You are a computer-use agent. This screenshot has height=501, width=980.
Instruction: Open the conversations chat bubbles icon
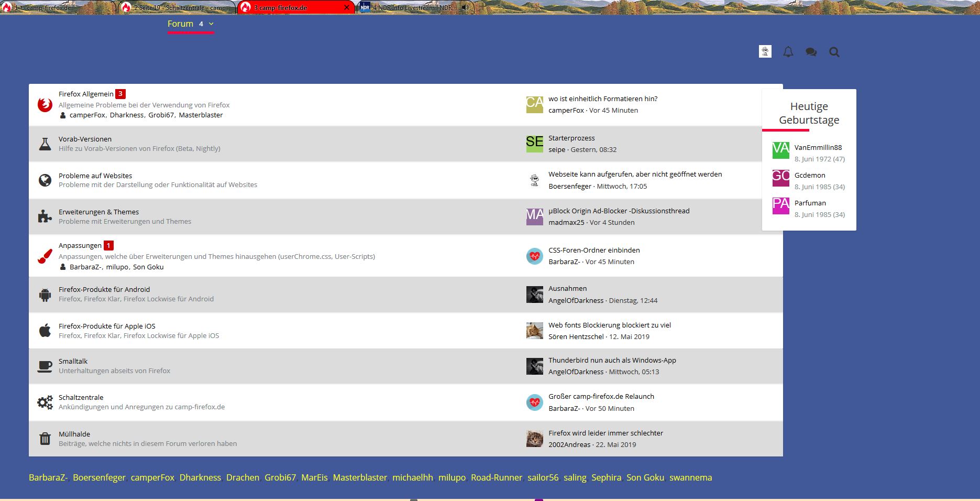click(811, 52)
